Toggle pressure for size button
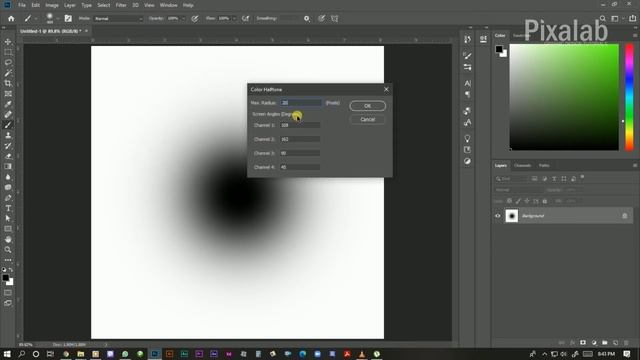Screen dimensions: 640x360 coord(322,18)
